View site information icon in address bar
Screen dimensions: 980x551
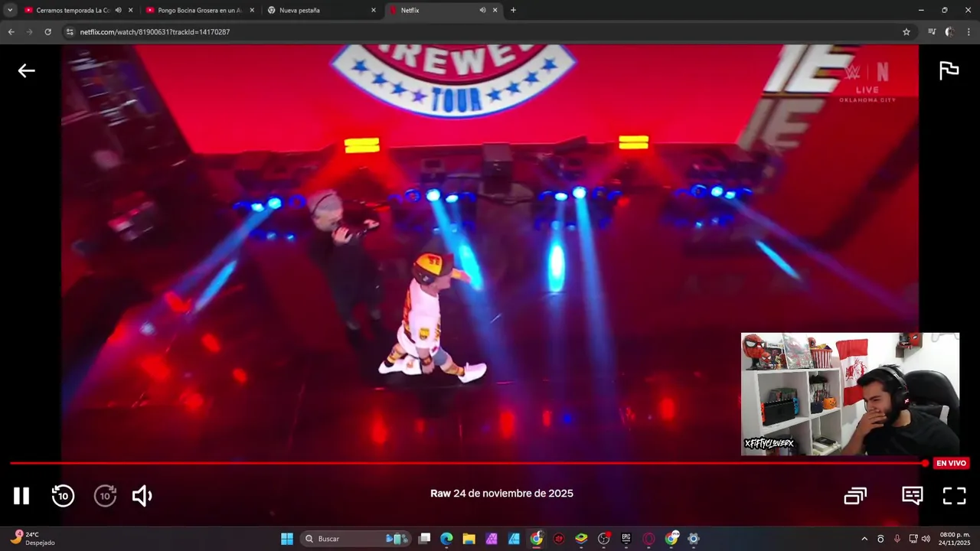[70, 32]
